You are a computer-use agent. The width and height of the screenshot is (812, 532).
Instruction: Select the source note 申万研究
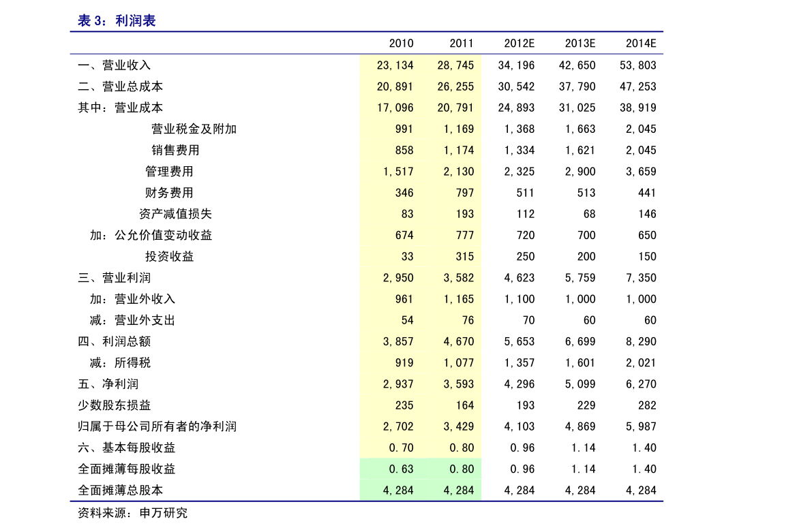pyautogui.click(x=164, y=513)
